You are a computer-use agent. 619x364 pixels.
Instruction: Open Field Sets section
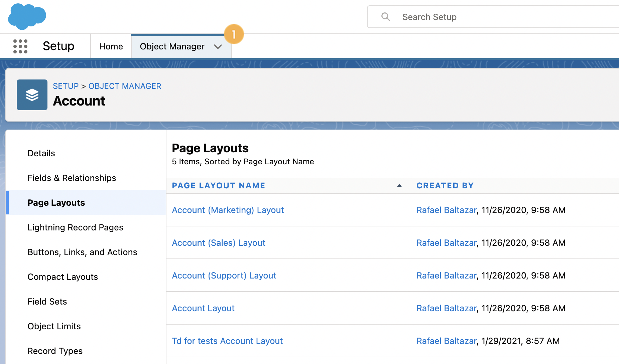pos(47,302)
